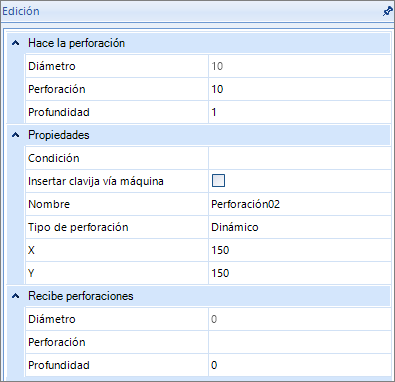This screenshot has height=382, width=395.
Task: Edit the X coordinate value 150
Action: pyautogui.click(x=300, y=250)
